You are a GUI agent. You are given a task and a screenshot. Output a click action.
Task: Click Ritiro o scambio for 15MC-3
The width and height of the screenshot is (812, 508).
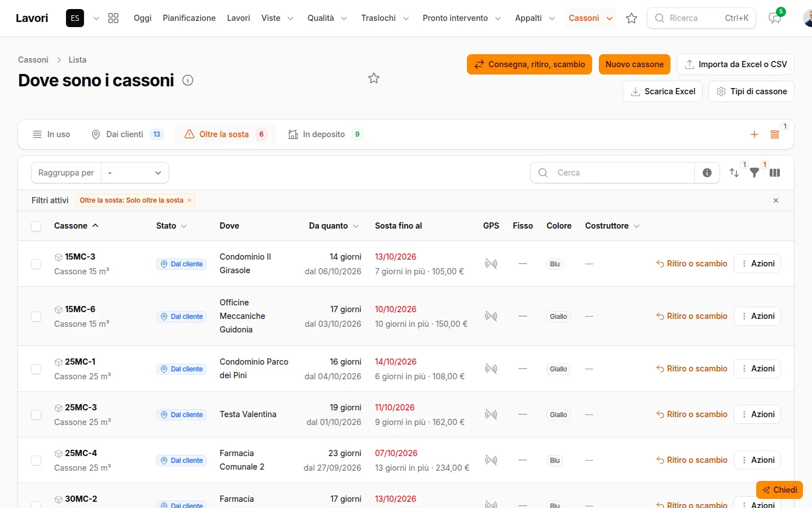click(x=692, y=264)
